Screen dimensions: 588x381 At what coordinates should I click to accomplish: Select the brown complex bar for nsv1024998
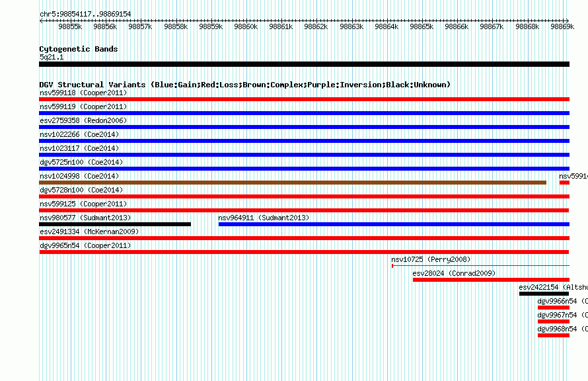pyautogui.click(x=293, y=183)
